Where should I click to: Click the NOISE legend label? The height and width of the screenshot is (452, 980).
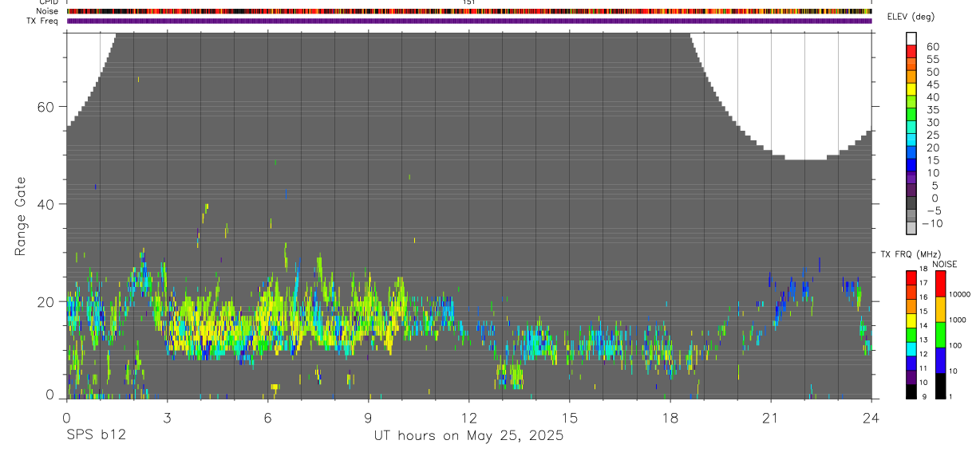944,264
